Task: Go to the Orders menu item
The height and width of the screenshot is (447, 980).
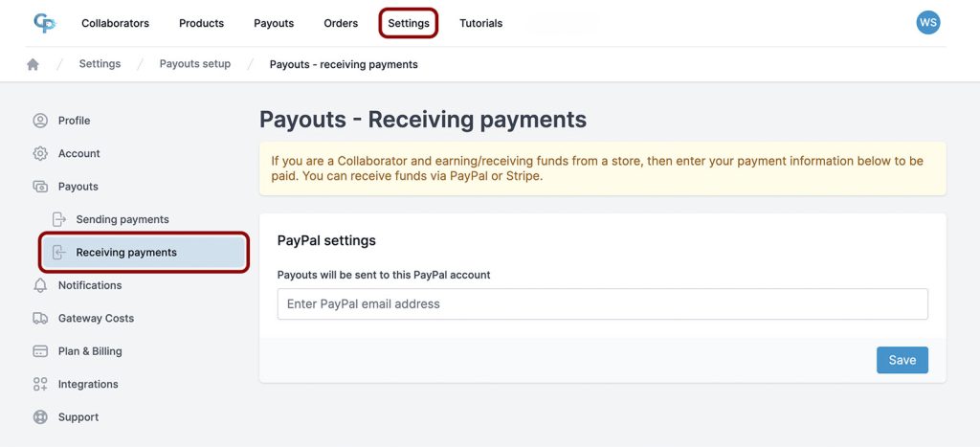Action: [x=341, y=23]
